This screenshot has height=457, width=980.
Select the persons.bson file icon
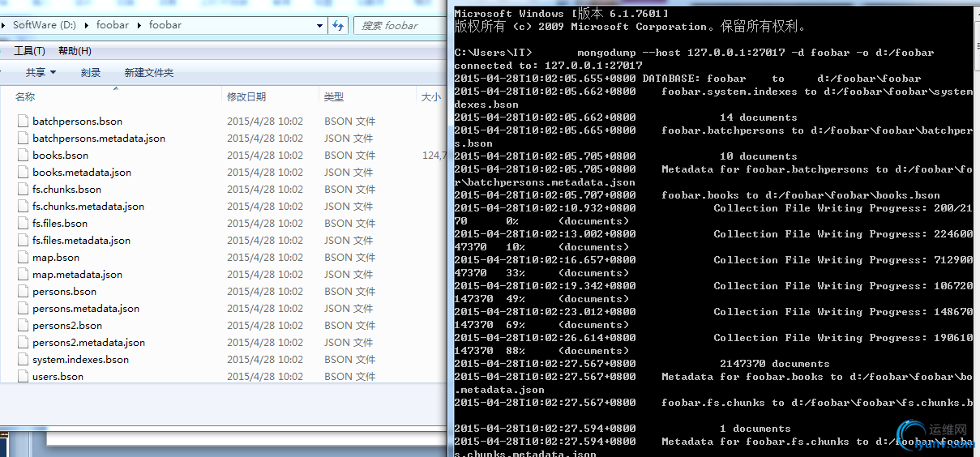(x=23, y=291)
